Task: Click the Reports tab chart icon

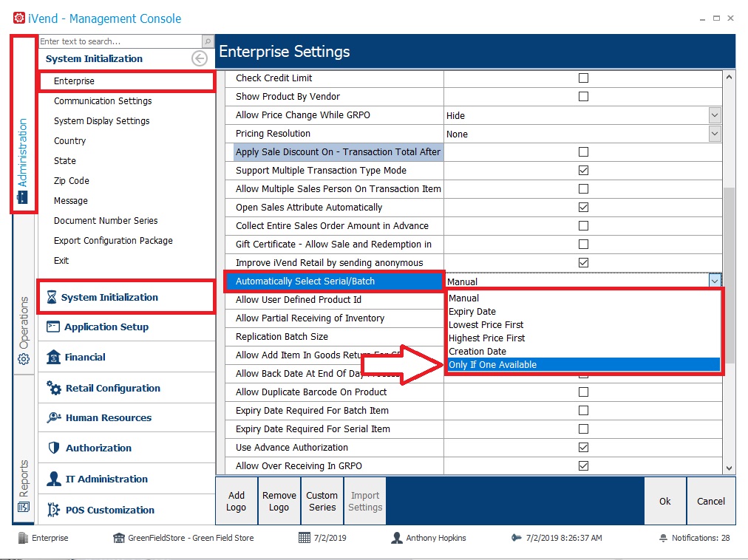Action: (x=24, y=507)
